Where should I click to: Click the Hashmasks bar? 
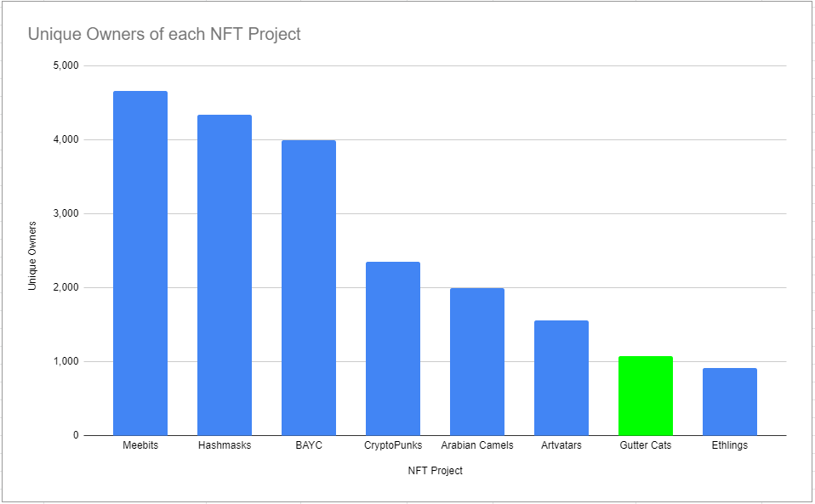coord(225,275)
